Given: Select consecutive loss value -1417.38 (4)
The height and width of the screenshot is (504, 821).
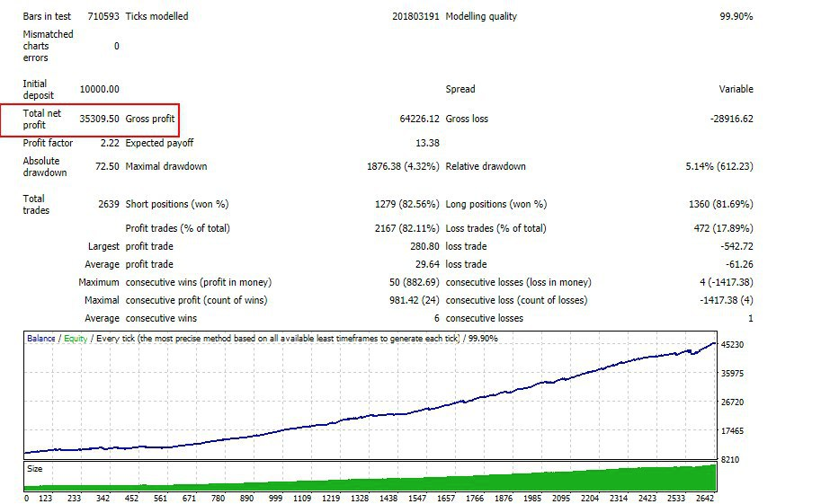Looking at the screenshot, I should click(727, 300).
